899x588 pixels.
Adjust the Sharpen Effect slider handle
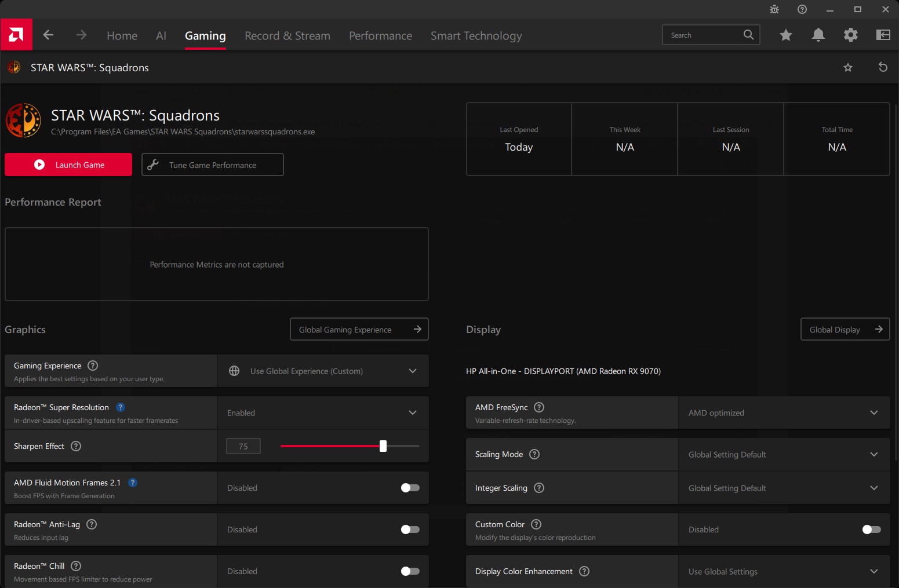click(383, 446)
